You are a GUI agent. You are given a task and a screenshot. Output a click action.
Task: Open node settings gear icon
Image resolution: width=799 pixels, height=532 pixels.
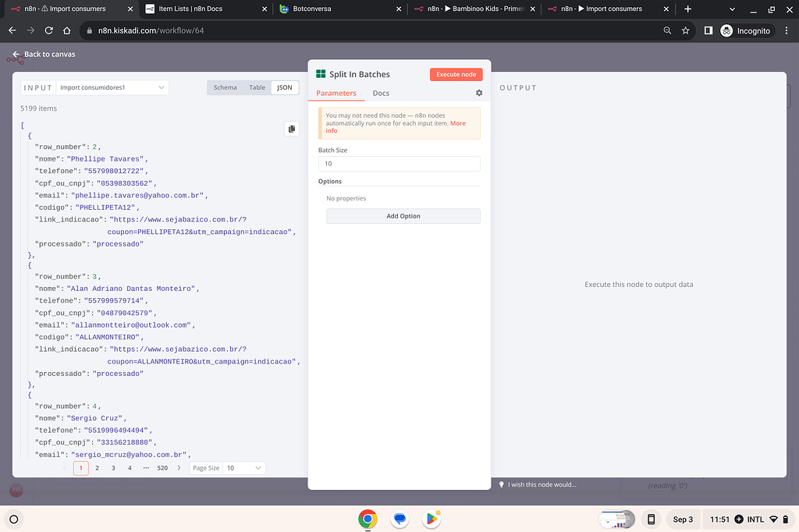pos(479,93)
